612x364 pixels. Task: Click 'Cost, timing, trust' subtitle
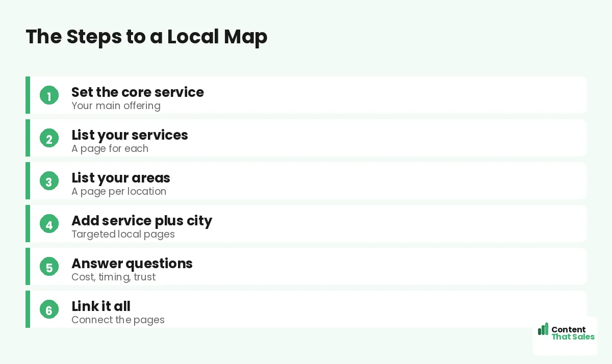pos(113,277)
